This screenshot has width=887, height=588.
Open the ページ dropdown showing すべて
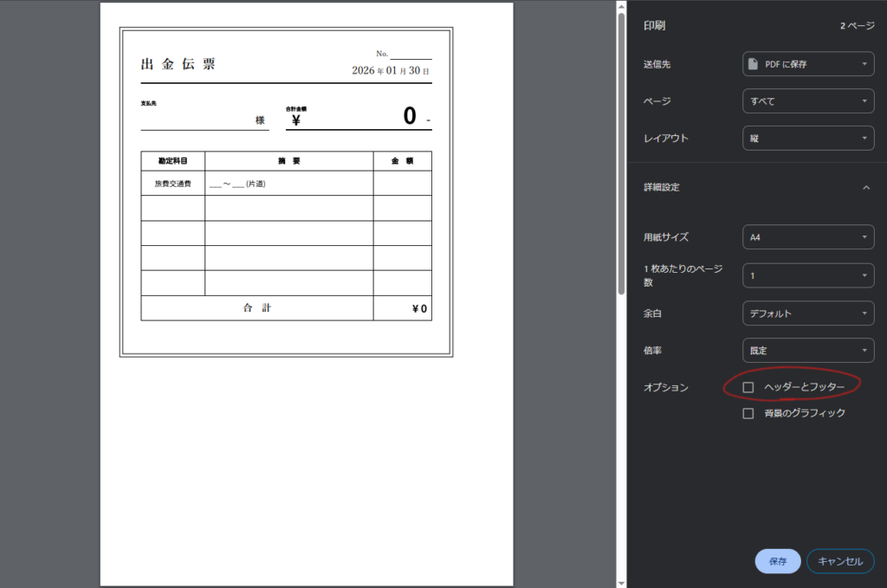[x=807, y=101]
